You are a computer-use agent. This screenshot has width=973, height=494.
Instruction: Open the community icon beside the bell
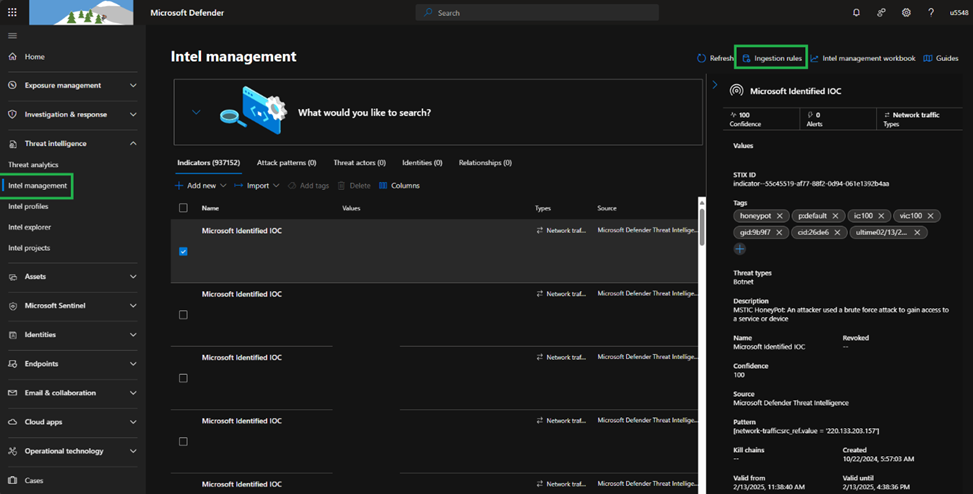point(881,12)
